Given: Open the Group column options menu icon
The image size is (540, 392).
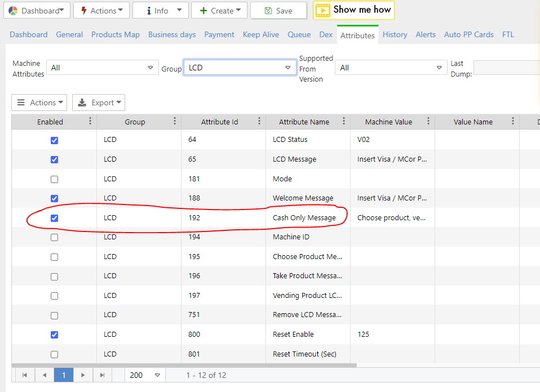Looking at the screenshot, I should (175, 122).
